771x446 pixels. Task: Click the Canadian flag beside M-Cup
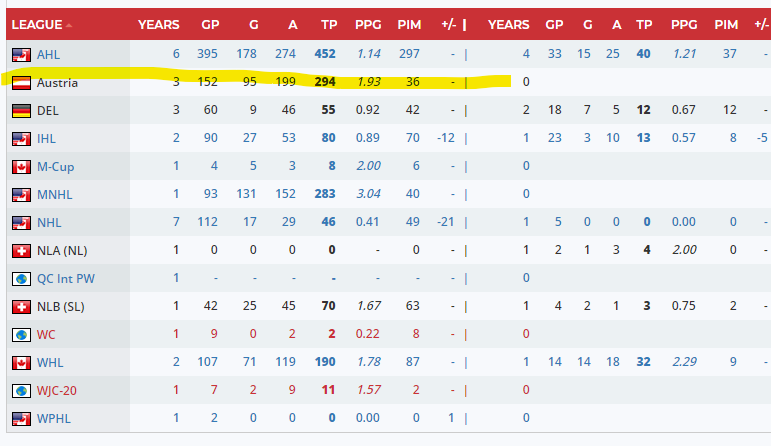(x=20, y=167)
